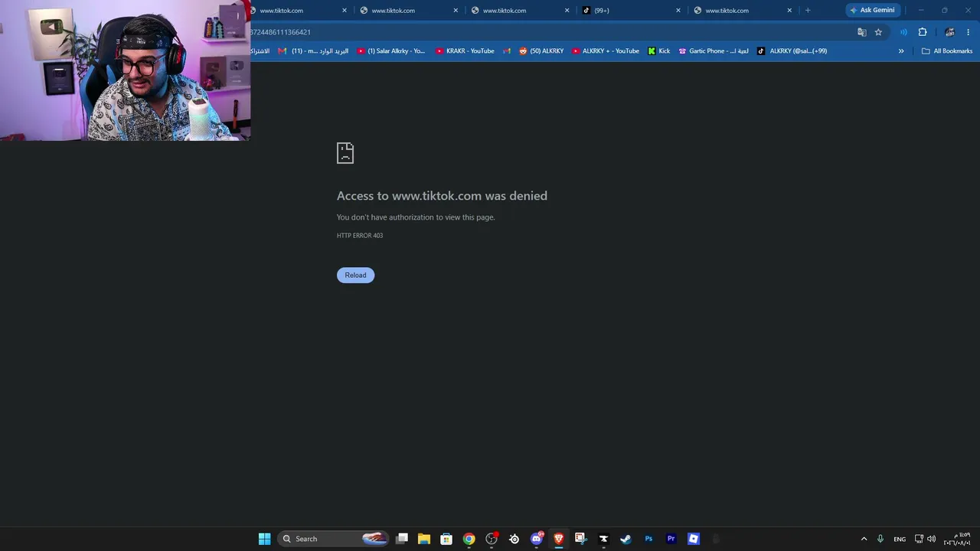Open Microsoft Store from the taskbar
Screen dimensions: 980x551
tap(446, 539)
